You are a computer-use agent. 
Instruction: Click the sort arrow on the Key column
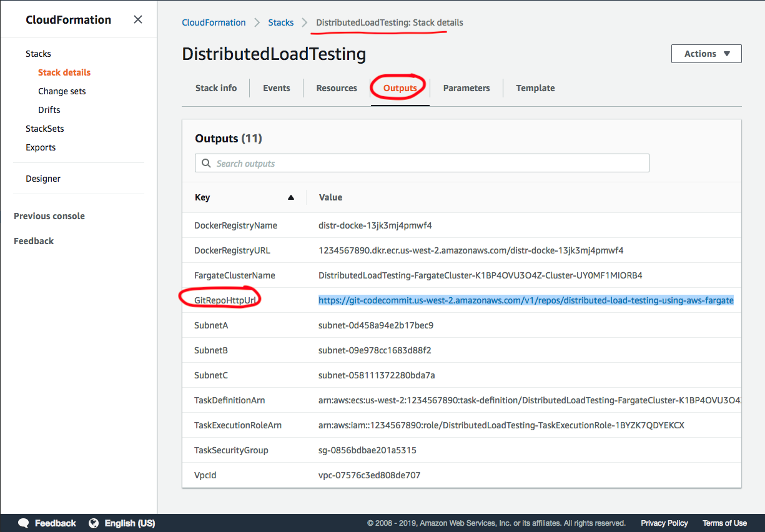click(290, 197)
